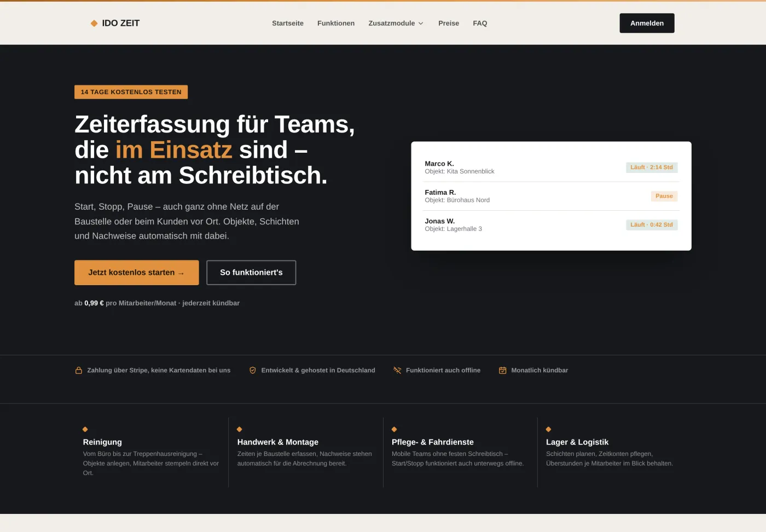Click the So funktioniert's button
This screenshot has width=766, height=532.
251,273
